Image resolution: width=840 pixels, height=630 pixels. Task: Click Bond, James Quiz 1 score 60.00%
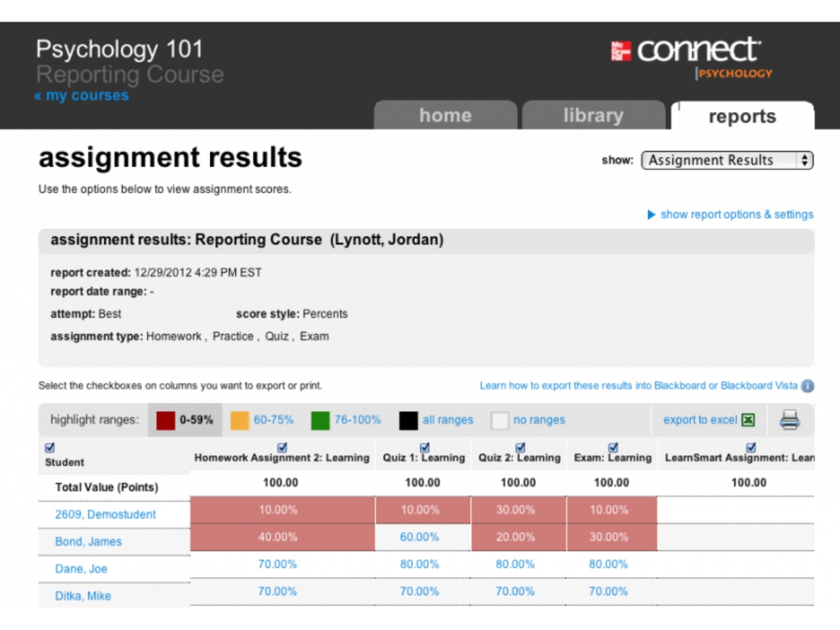[420, 537]
